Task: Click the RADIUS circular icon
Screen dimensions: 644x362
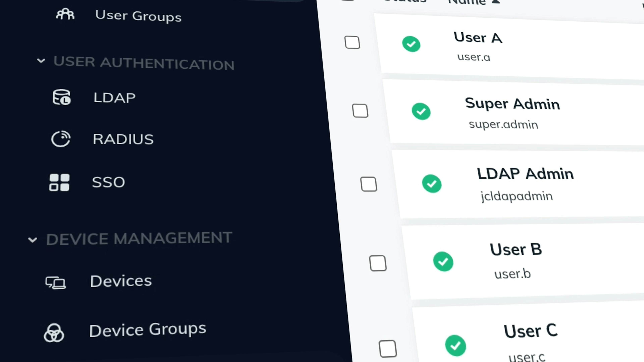Action: 61,139
